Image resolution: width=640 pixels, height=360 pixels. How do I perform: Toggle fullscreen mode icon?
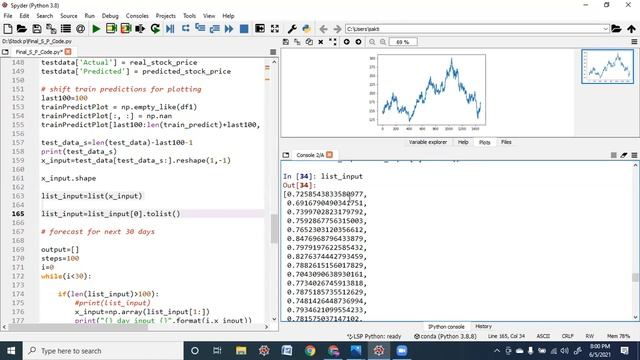[275, 29]
